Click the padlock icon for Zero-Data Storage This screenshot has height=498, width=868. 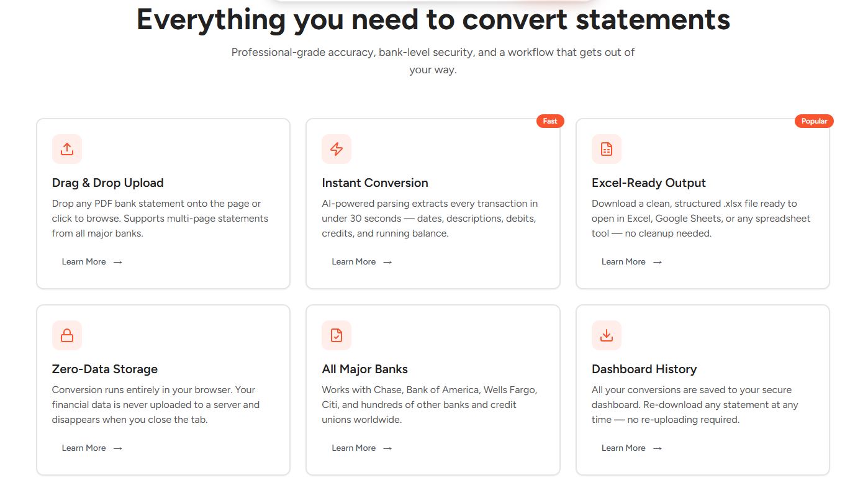tap(67, 335)
